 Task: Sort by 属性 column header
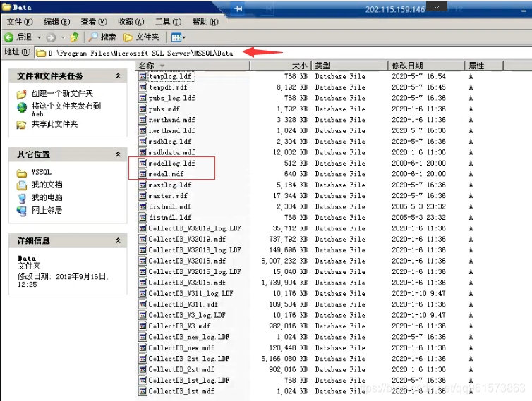[484, 66]
